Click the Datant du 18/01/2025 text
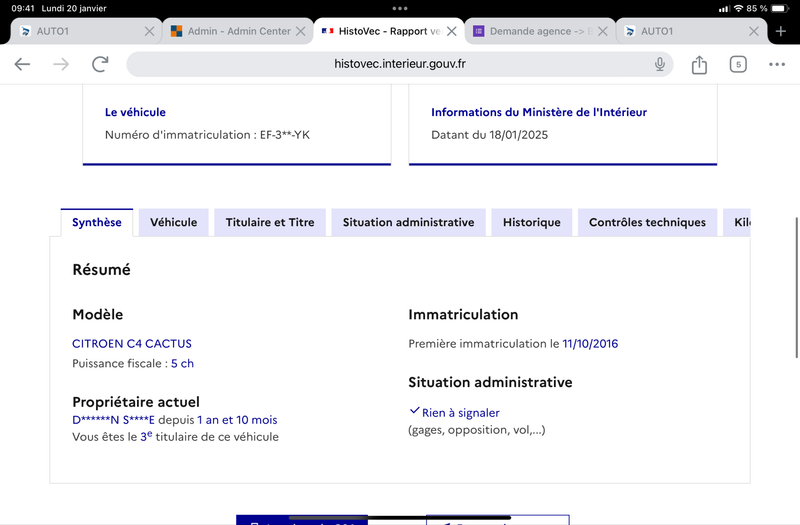This screenshot has height=525, width=800. pos(489,135)
